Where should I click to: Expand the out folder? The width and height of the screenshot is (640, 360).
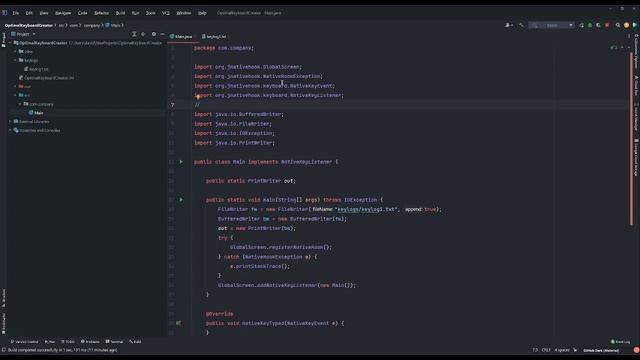click(x=16, y=87)
